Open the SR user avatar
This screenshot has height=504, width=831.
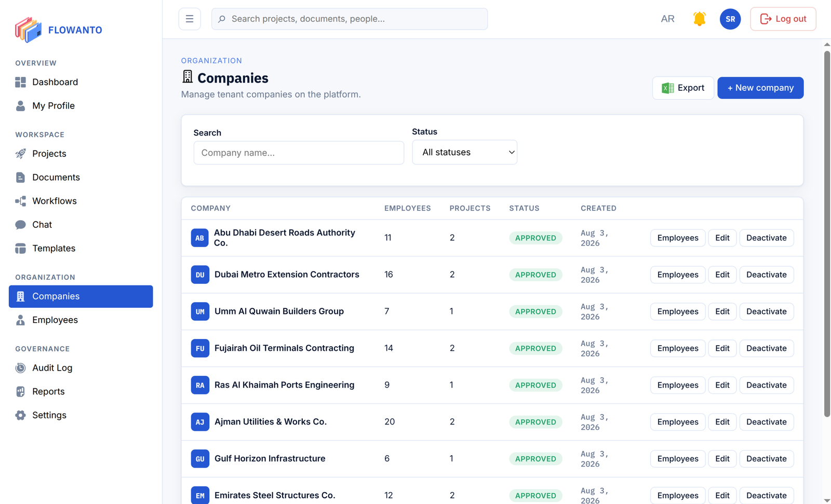coord(730,19)
